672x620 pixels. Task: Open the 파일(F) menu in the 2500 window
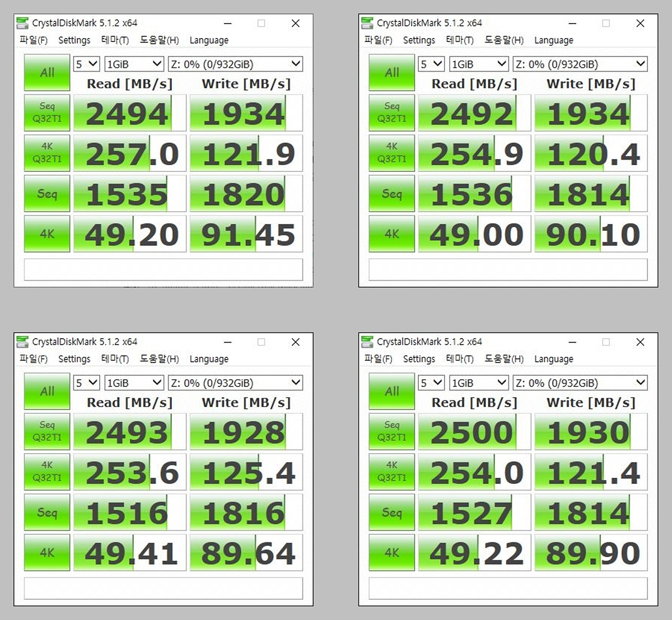point(379,359)
